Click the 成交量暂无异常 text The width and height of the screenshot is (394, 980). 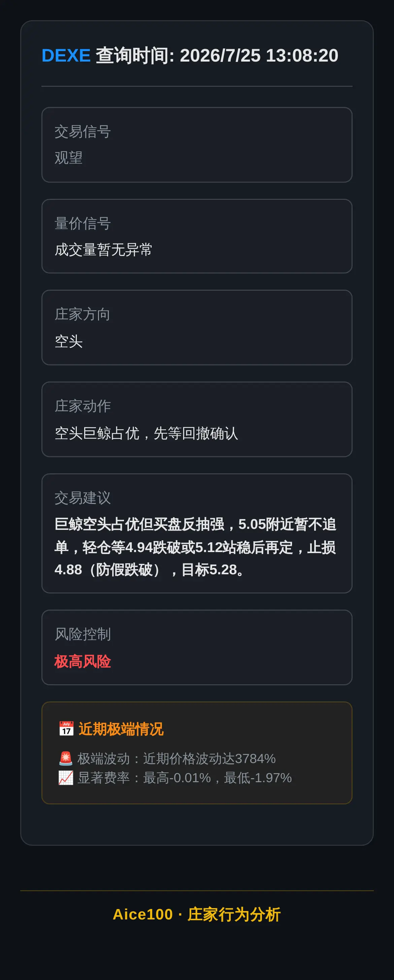103,250
